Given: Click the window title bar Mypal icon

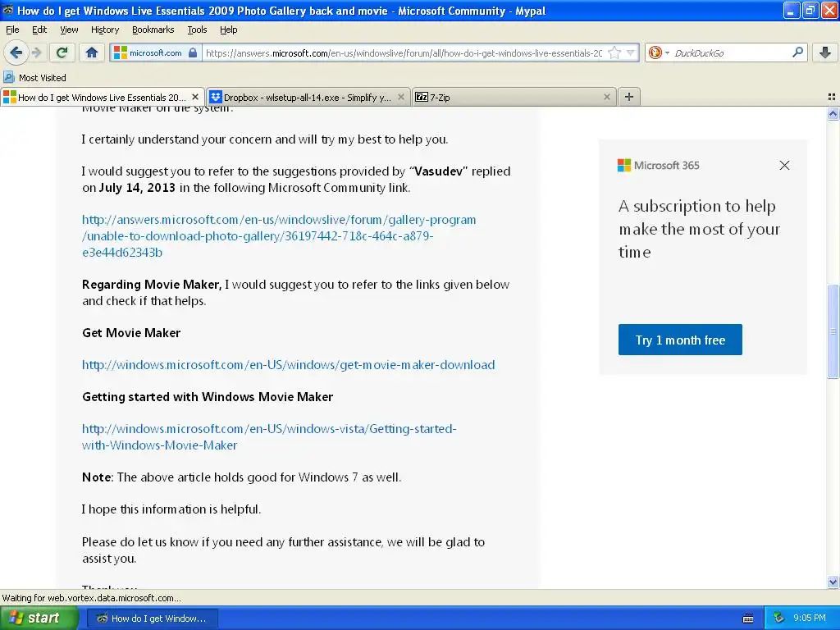Looking at the screenshot, I should pyautogui.click(x=8, y=10).
